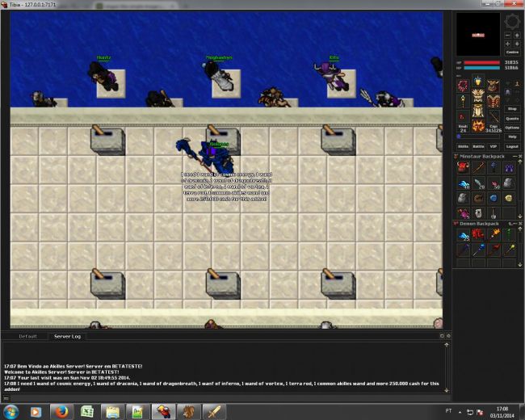
Task: Close the Minotaur Backpack container
Action: point(520,157)
